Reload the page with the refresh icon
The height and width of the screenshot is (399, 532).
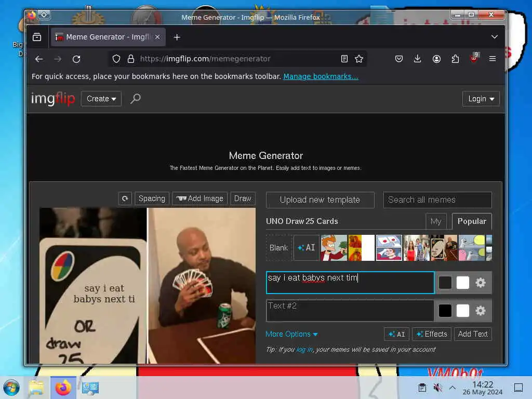click(76, 59)
